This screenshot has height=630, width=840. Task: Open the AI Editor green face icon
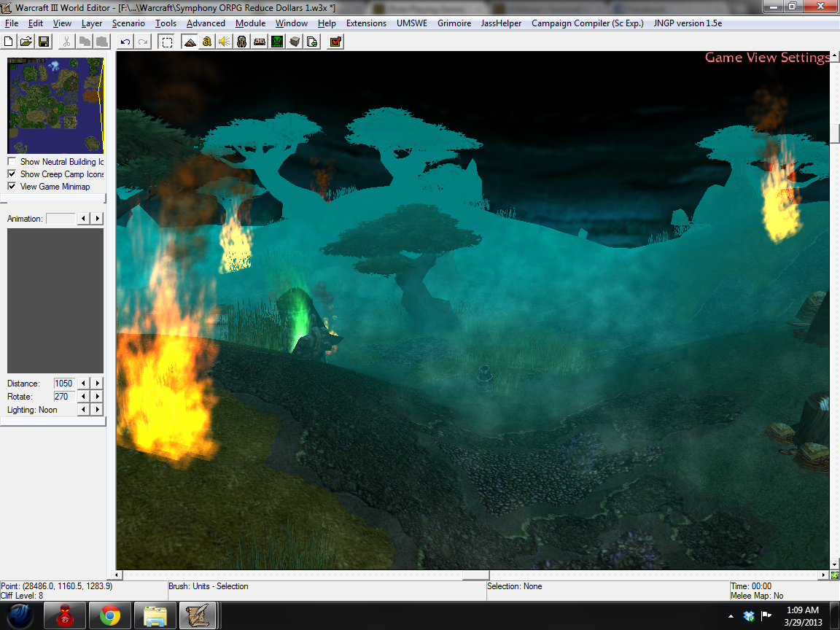[277, 42]
